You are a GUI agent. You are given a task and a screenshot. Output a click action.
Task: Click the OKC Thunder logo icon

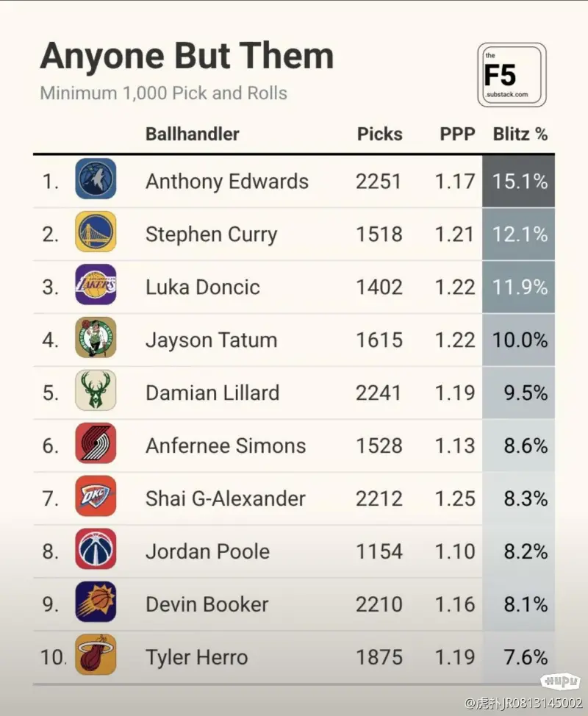(x=96, y=496)
